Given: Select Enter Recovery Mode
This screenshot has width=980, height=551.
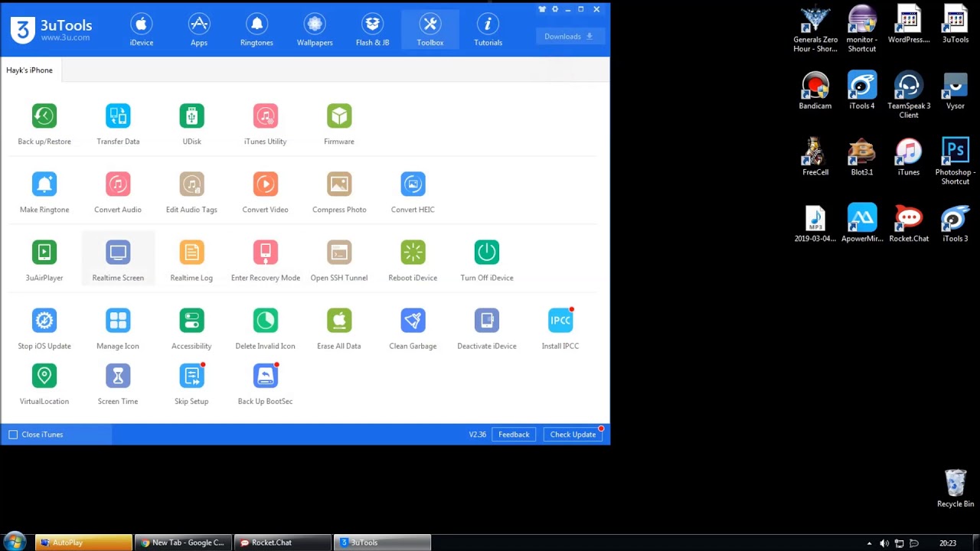Looking at the screenshot, I should (x=265, y=261).
